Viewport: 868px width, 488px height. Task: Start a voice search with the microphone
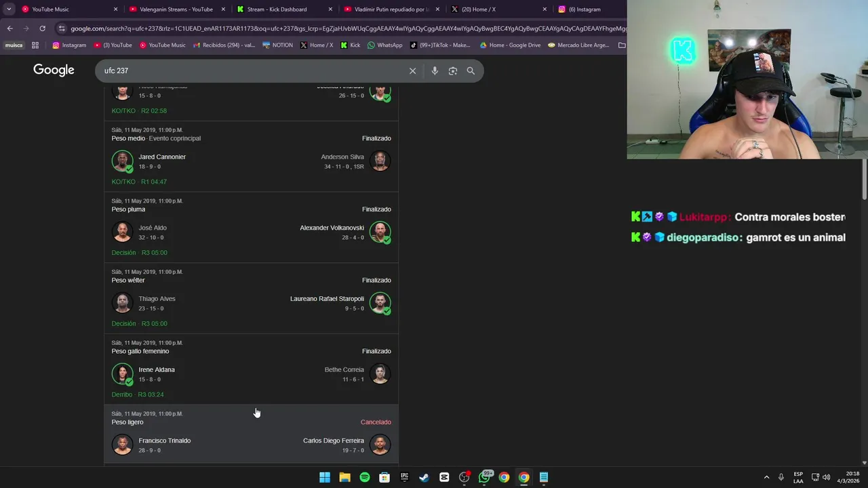pyautogui.click(x=435, y=70)
